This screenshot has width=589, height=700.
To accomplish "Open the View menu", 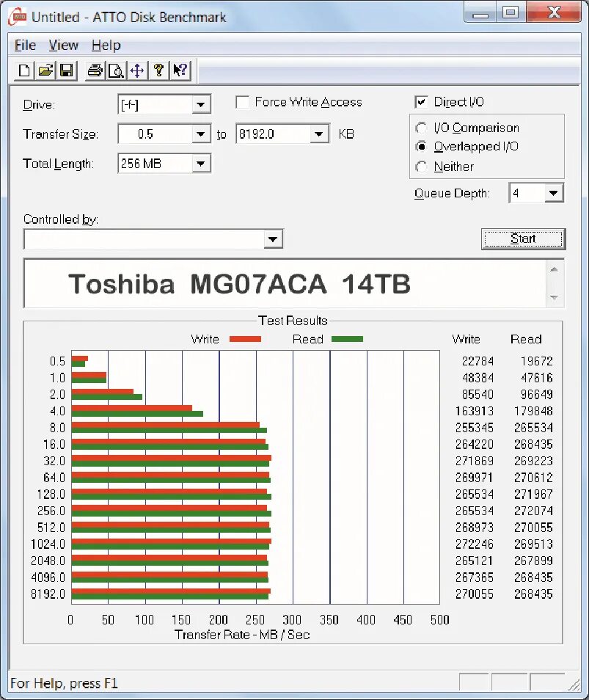I will pyautogui.click(x=63, y=45).
